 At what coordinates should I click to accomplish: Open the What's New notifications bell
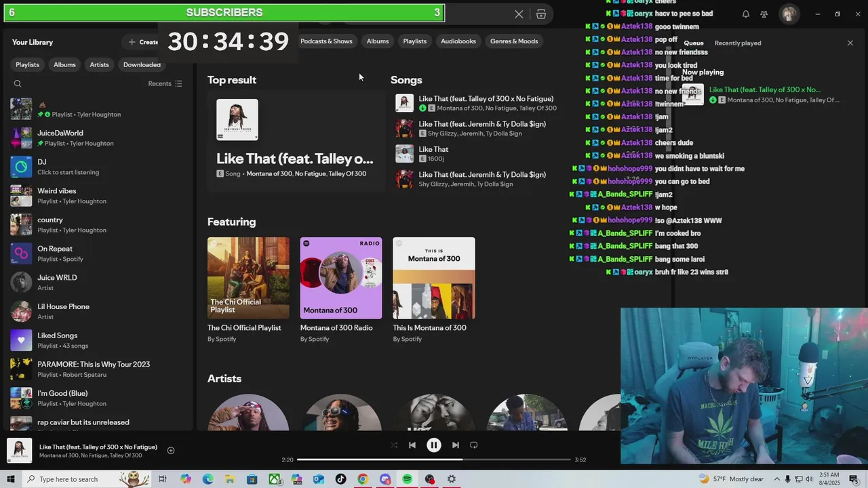(x=746, y=14)
